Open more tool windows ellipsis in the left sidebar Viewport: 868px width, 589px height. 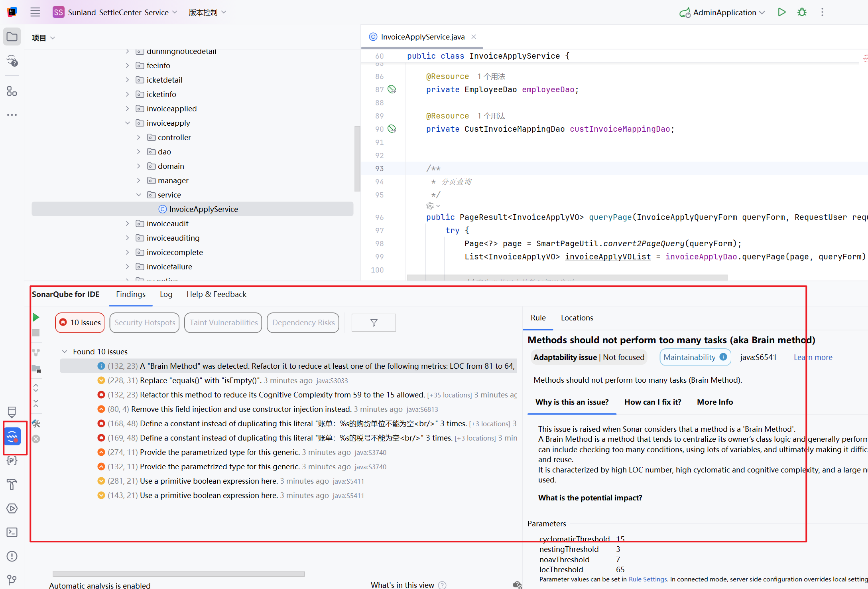point(12,115)
